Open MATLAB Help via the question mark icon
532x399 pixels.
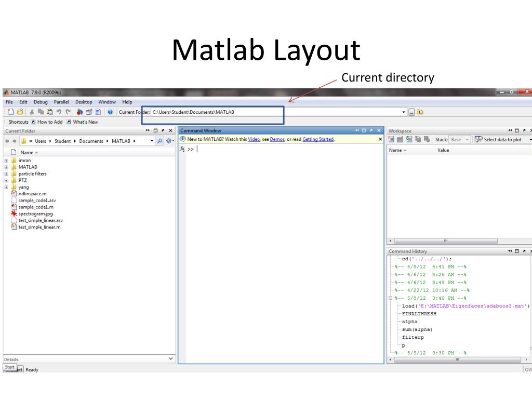coord(110,112)
